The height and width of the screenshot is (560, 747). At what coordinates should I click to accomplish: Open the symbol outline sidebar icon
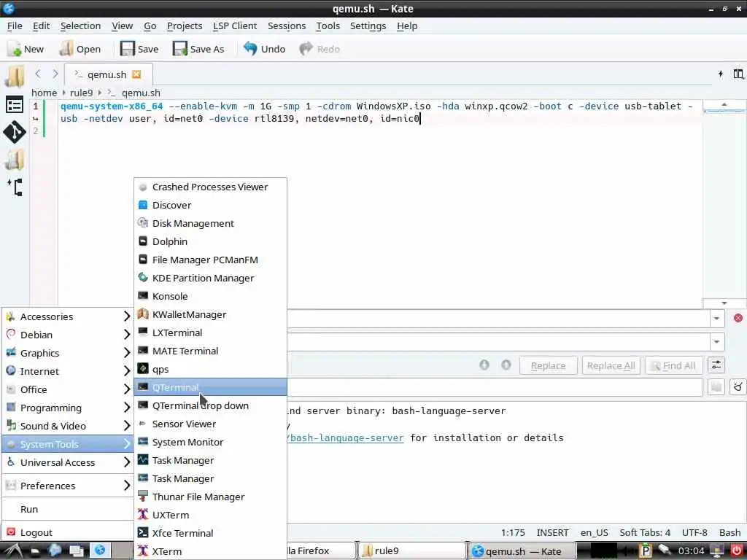15,187
